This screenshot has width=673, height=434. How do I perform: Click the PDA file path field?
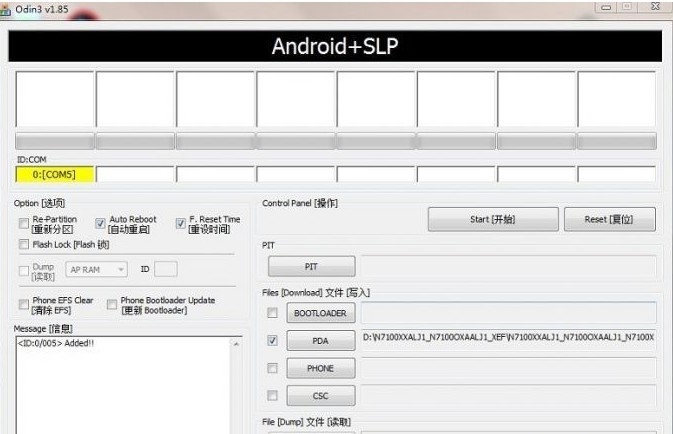coord(509,340)
